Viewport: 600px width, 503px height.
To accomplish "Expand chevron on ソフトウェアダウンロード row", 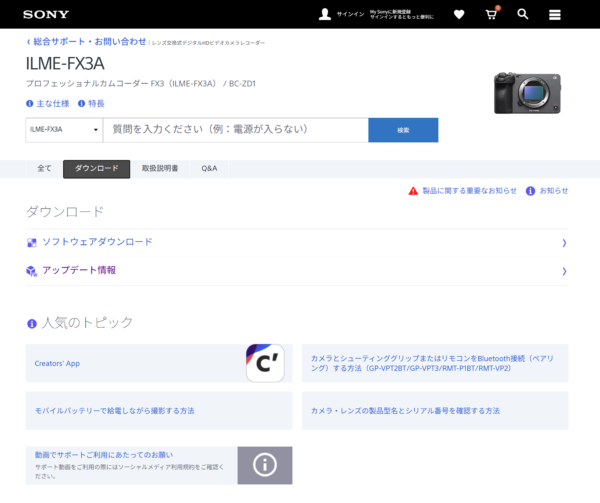I will (564, 243).
